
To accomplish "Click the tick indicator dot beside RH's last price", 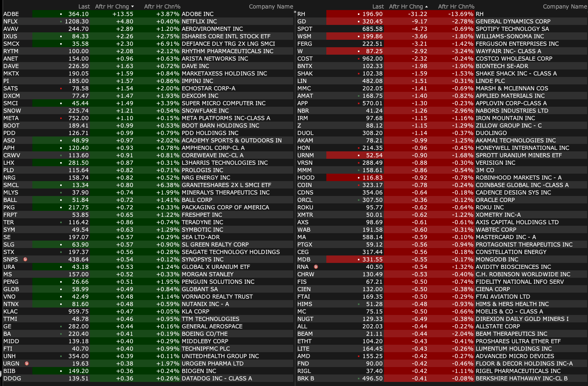I will point(359,14).
